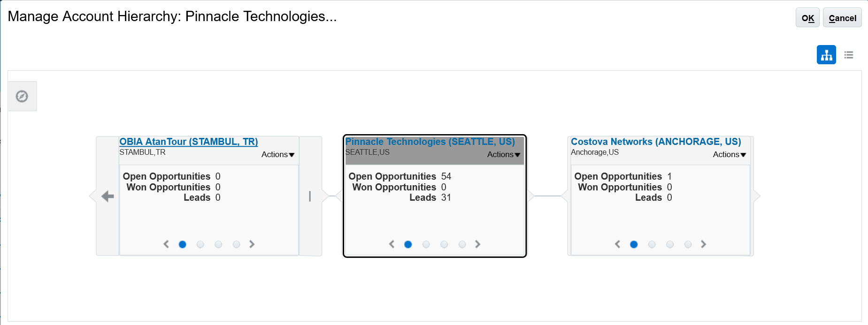This screenshot has height=325, width=868.
Task: Select third page dot on Pinnacle Technologies card
Action: click(444, 244)
